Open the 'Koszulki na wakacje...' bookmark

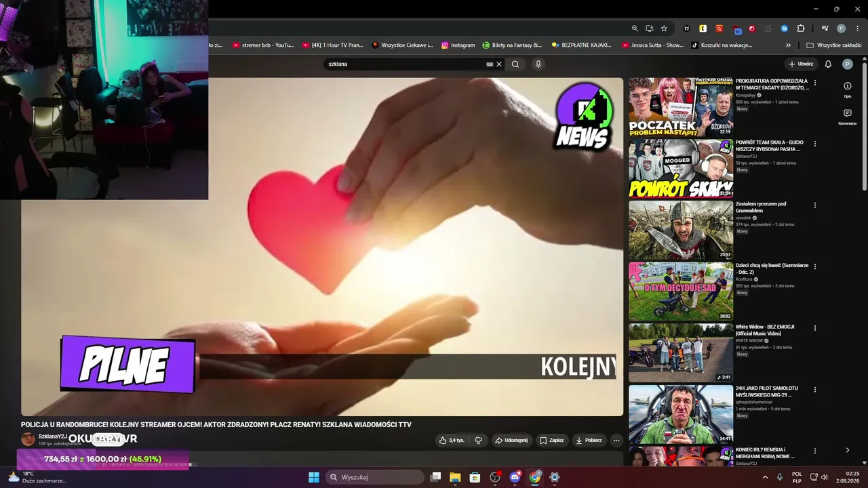point(722,45)
